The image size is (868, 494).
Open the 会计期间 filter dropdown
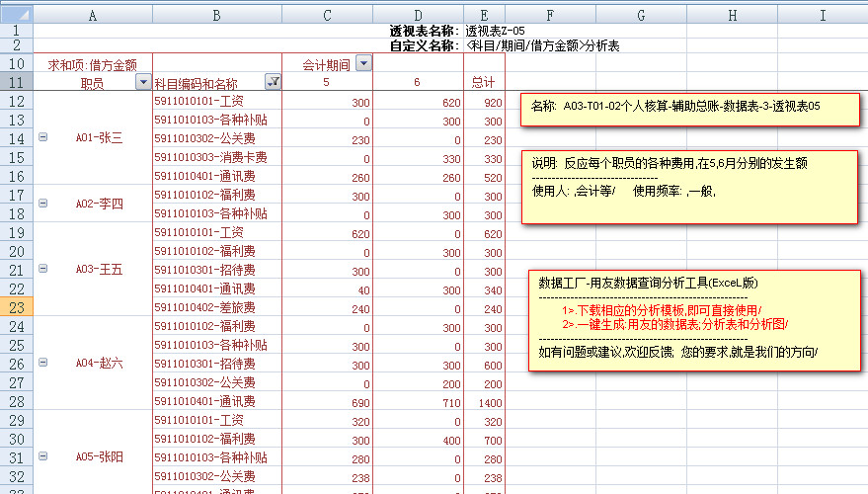[363, 64]
